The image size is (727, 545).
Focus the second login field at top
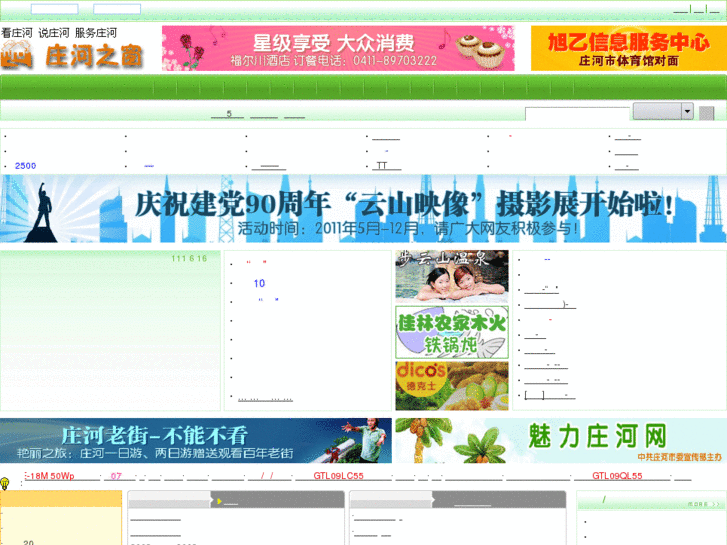[x=117, y=9]
